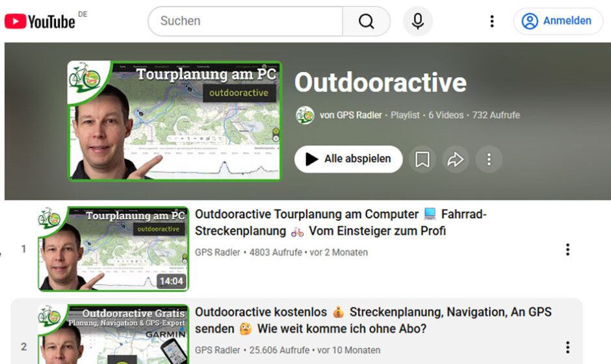Image resolution: width=611 pixels, height=364 pixels.
Task: Click the '4803 Aufrufe' text of video 1
Action: tap(276, 253)
